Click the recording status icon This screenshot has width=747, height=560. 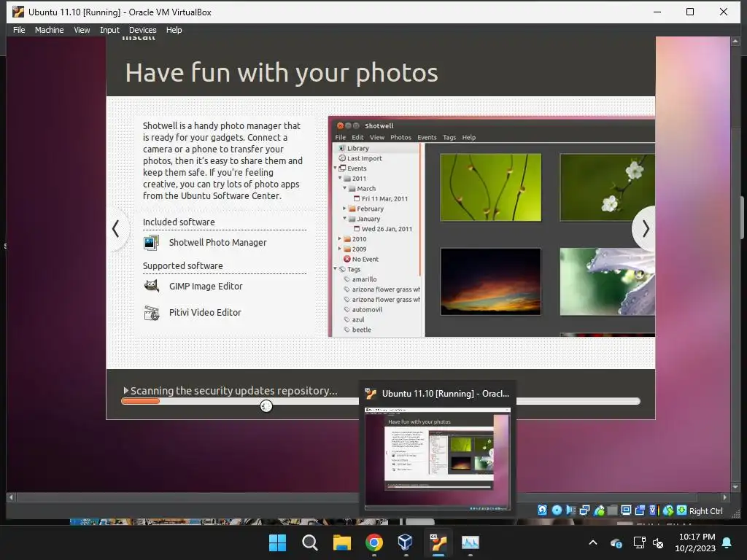pos(640,510)
